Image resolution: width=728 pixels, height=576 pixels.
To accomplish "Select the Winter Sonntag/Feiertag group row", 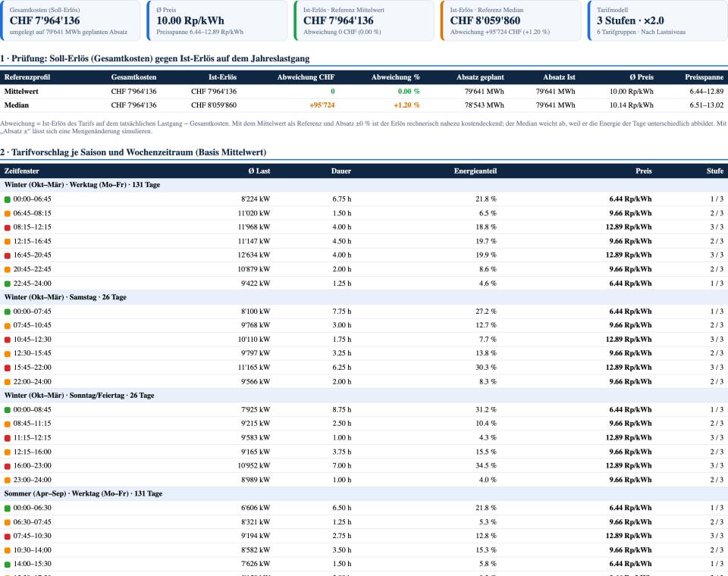I will 364,396.
